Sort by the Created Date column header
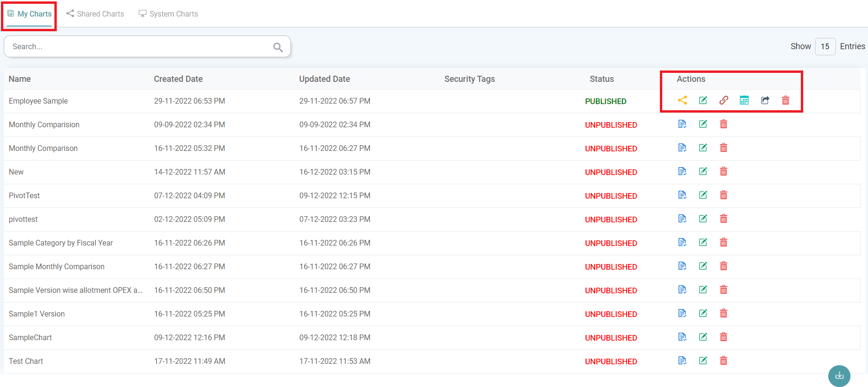Image resolution: width=868 pixels, height=387 pixels. [178, 79]
